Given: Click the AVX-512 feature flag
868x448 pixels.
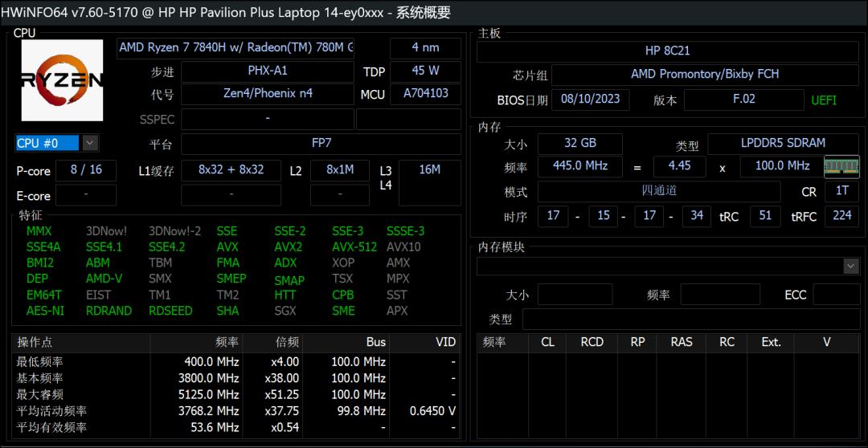Looking at the screenshot, I should (x=354, y=247).
